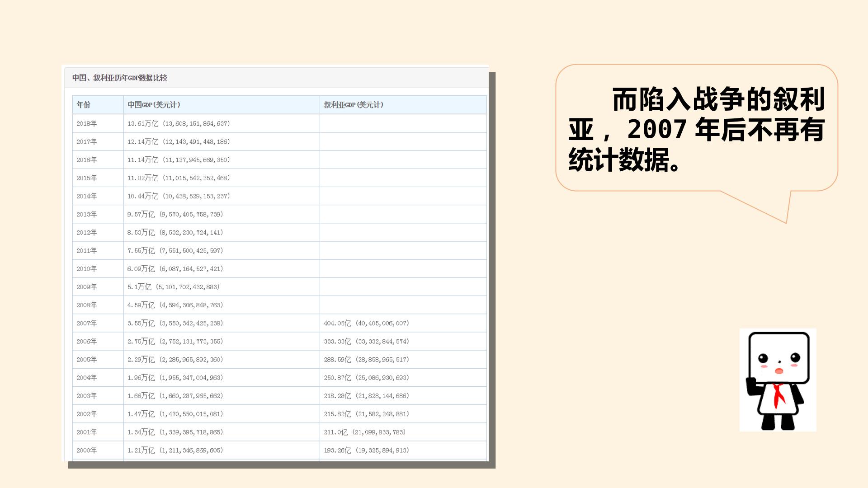Image resolution: width=868 pixels, height=488 pixels.
Task: Click the empty Syria GDP cell for 2008
Action: [403, 305]
